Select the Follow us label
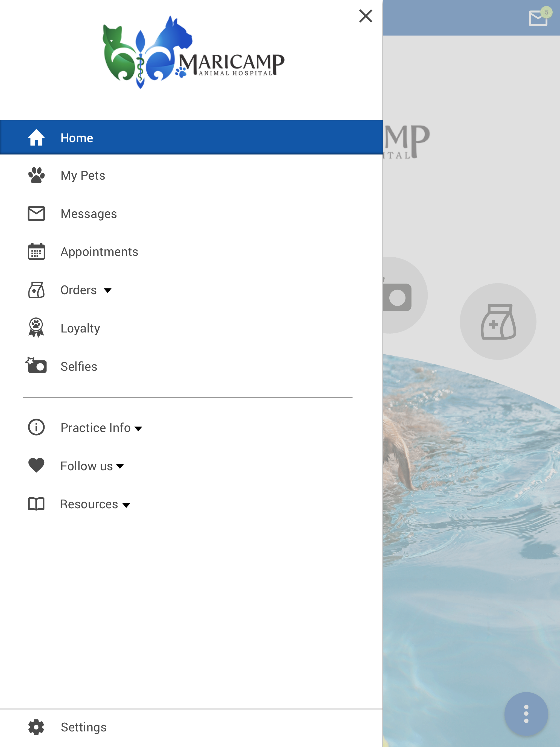The height and width of the screenshot is (747, 560). (86, 466)
